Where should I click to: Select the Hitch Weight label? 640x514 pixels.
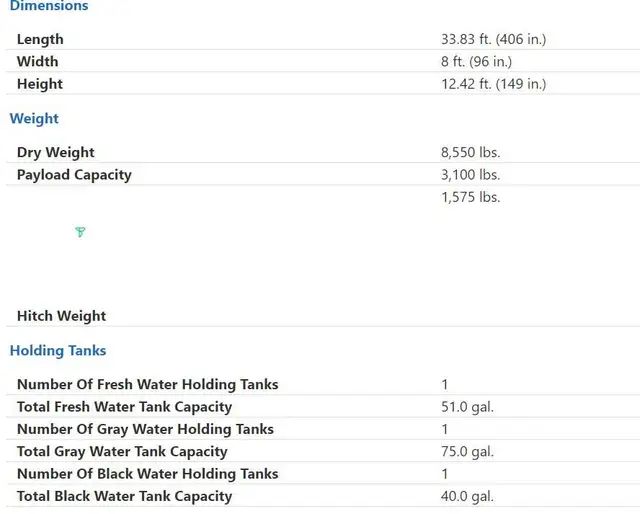pos(61,316)
